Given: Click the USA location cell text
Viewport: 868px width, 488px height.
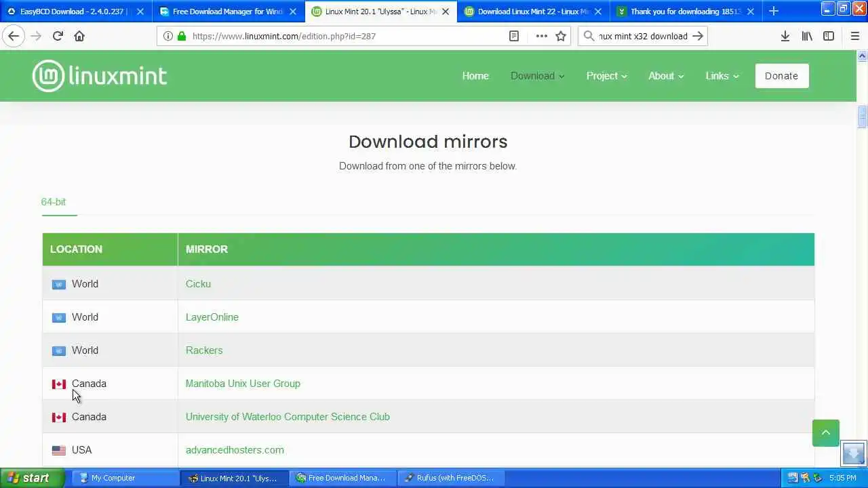Looking at the screenshot, I should (x=81, y=450).
